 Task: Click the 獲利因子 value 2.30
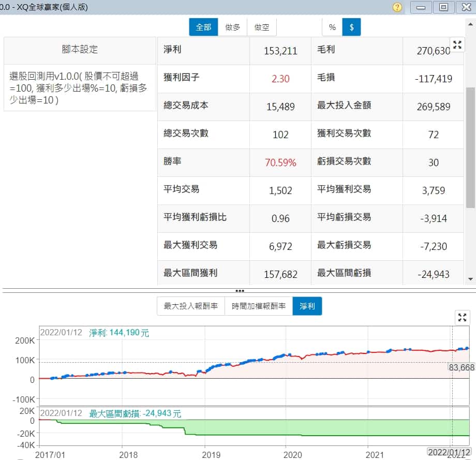pos(280,79)
